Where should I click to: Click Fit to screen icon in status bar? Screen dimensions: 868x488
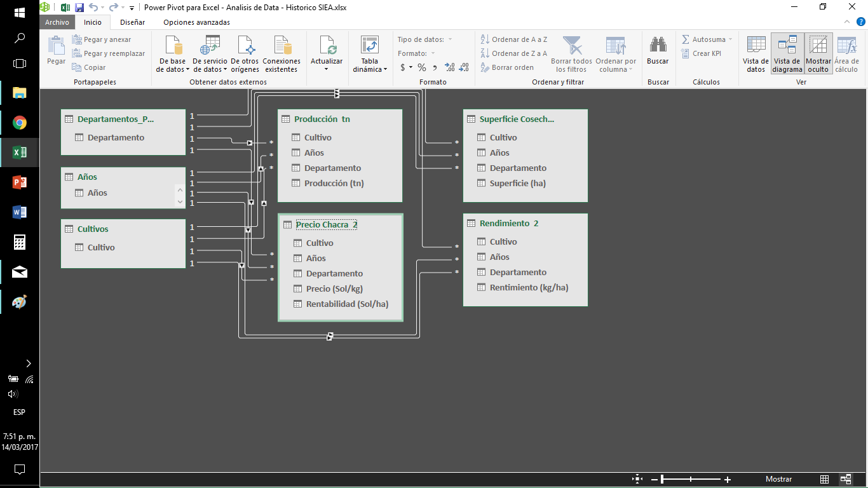[637, 479]
